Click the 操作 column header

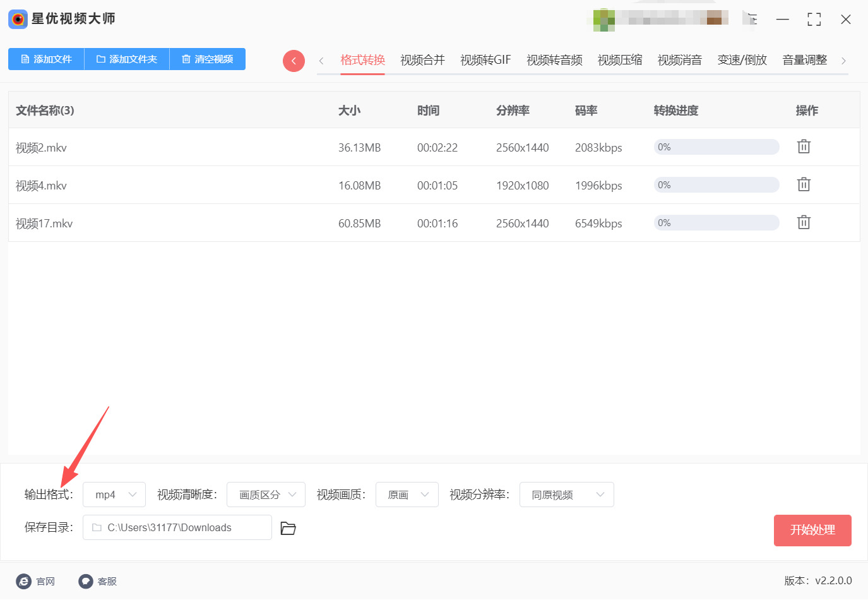(x=807, y=111)
